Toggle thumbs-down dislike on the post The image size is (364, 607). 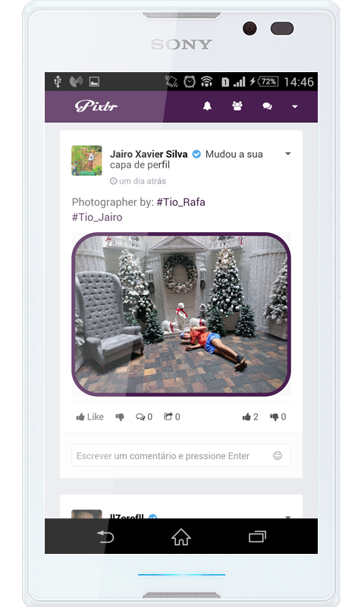[120, 417]
